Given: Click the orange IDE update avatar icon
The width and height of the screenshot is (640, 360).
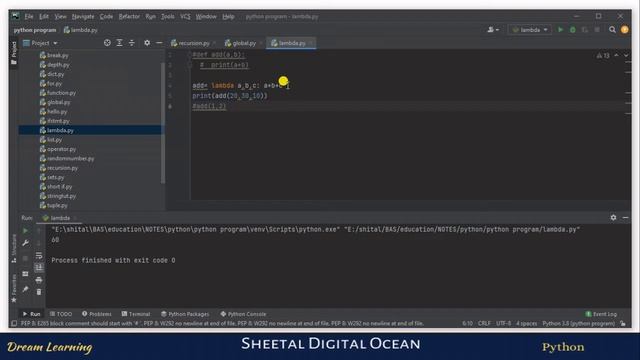Looking at the screenshot, I should point(624,30).
